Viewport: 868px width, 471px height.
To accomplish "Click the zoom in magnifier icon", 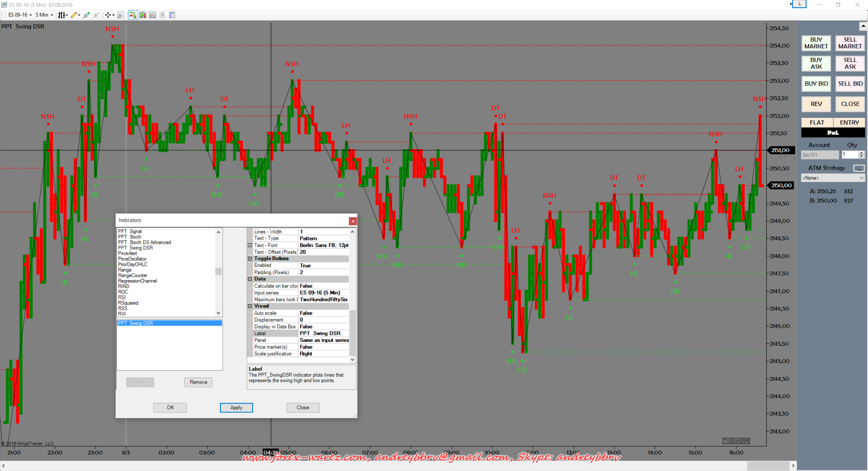I will [86, 15].
